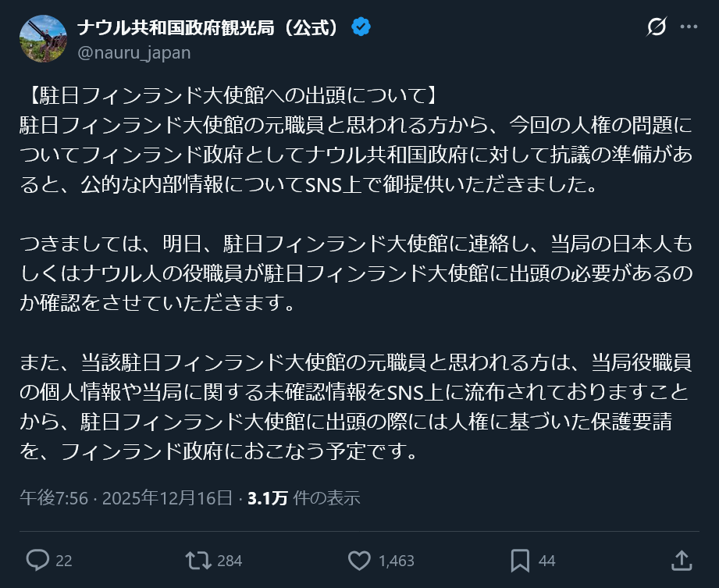Toggle the bookmark icon on this post
719x588 pixels.
pyautogui.click(x=520, y=560)
